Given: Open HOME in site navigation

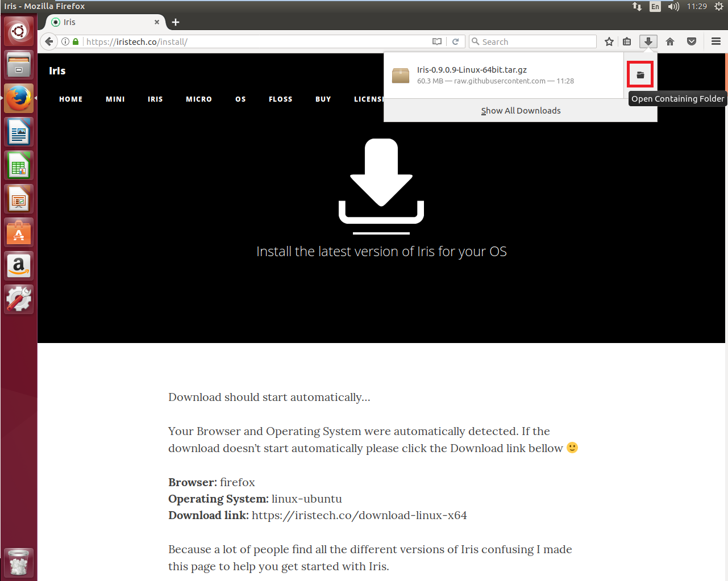Looking at the screenshot, I should tap(71, 99).
